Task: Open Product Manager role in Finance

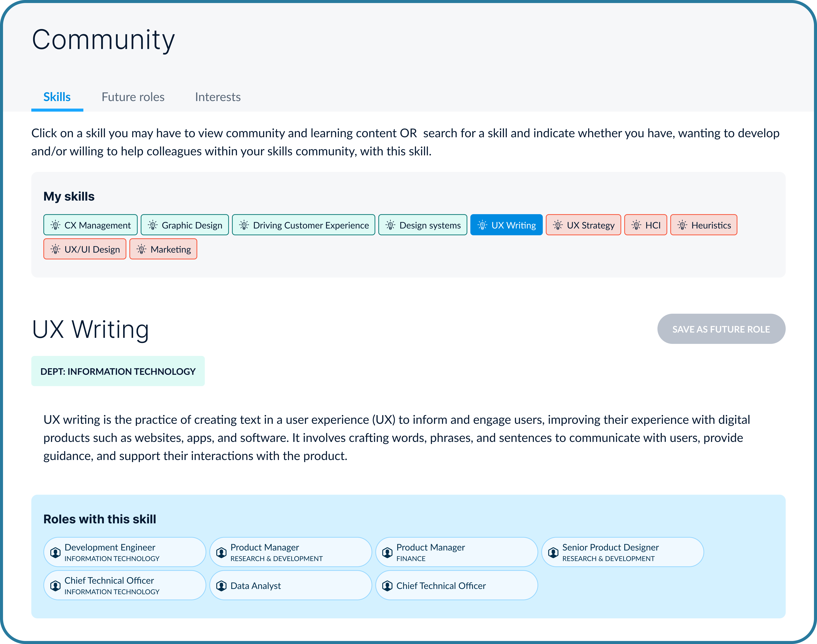Action: tap(456, 552)
